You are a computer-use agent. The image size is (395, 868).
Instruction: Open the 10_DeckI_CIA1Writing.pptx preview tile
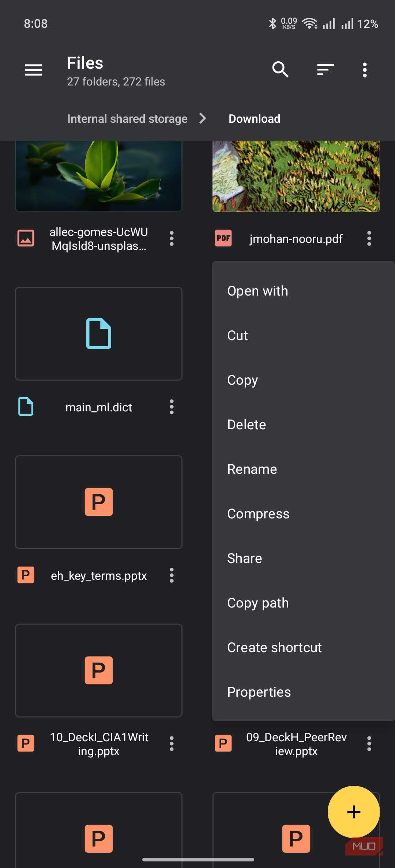[x=99, y=670]
